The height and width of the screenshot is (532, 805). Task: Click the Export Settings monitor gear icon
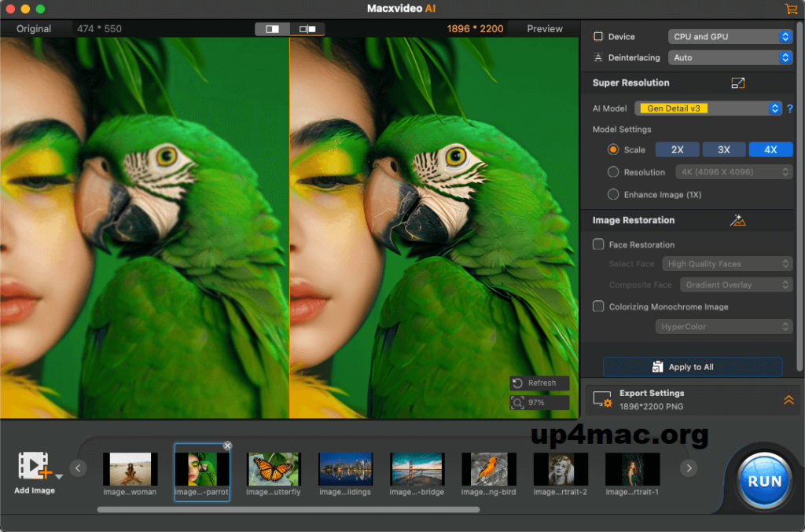click(602, 400)
